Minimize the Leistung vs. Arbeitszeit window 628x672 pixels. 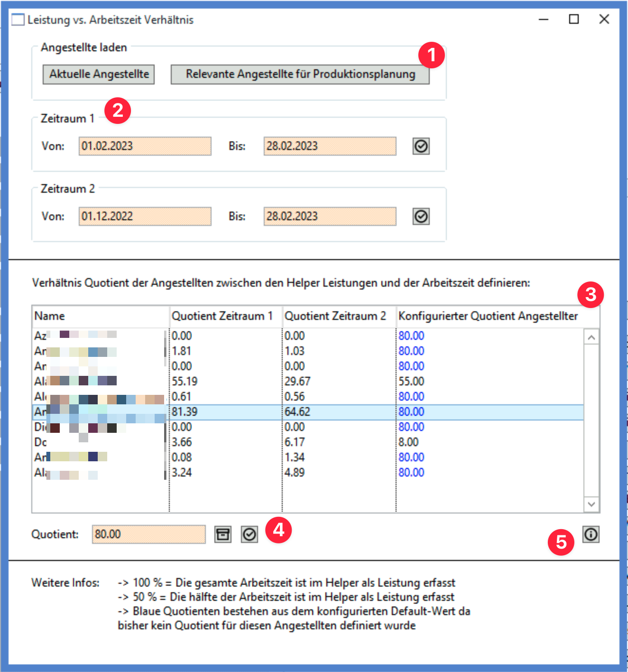pyautogui.click(x=544, y=19)
